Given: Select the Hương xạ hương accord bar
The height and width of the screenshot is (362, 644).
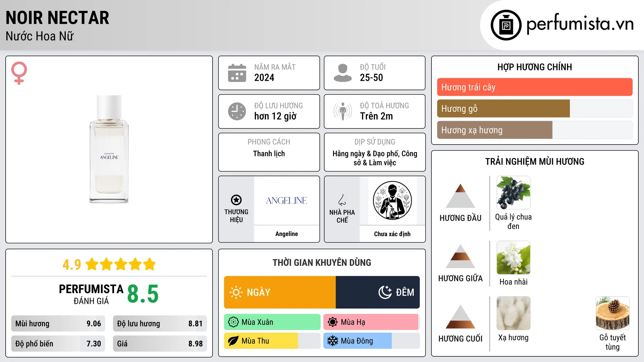Looking at the screenshot, I should [x=535, y=130].
